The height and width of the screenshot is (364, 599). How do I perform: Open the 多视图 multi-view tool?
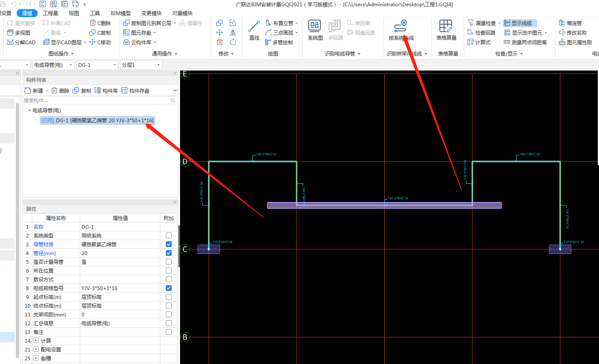coord(18,33)
